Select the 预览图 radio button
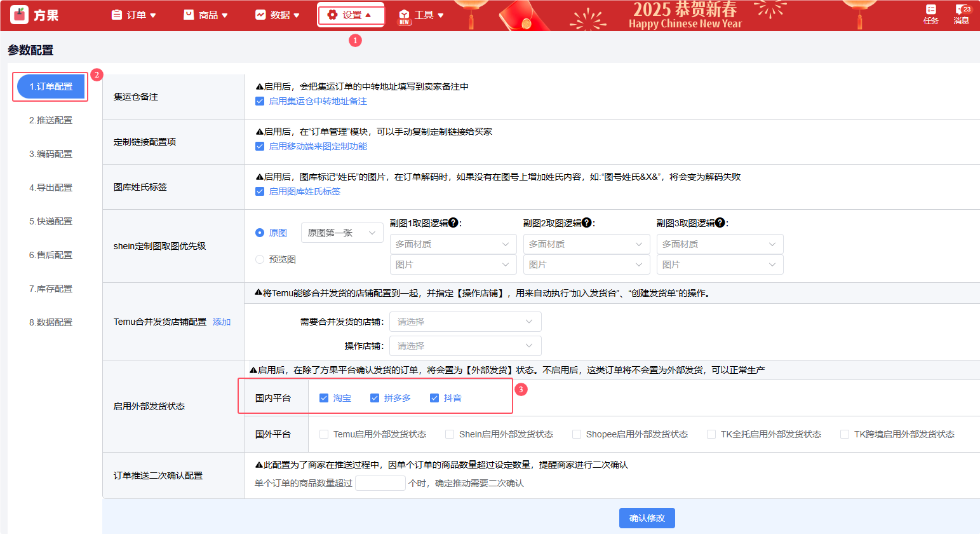980x534 pixels. 260,259
